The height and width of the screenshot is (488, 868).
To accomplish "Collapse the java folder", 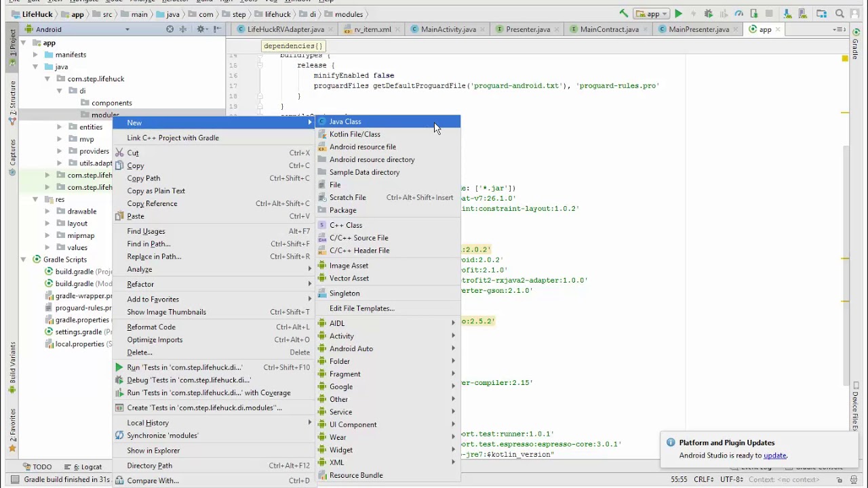I will tap(35, 67).
